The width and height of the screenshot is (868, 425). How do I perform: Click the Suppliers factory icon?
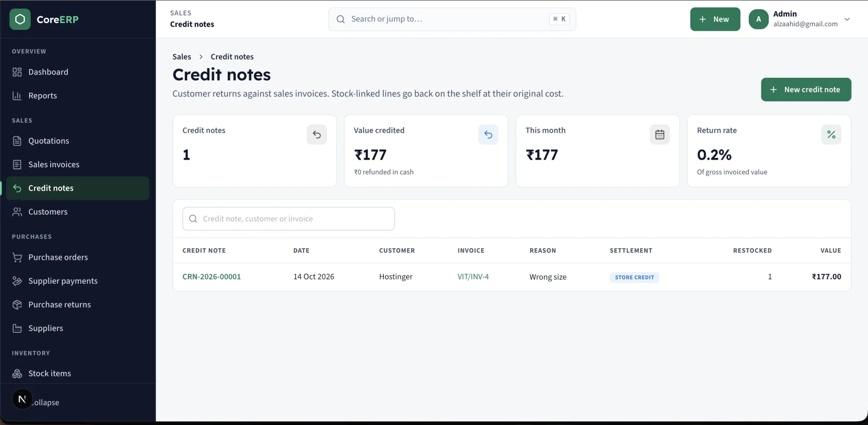[17, 328]
